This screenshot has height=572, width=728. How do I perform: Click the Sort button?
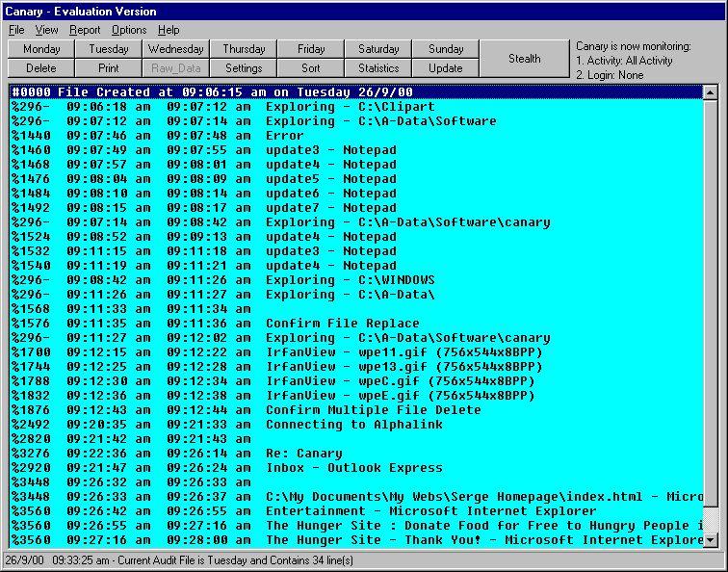coord(311,68)
